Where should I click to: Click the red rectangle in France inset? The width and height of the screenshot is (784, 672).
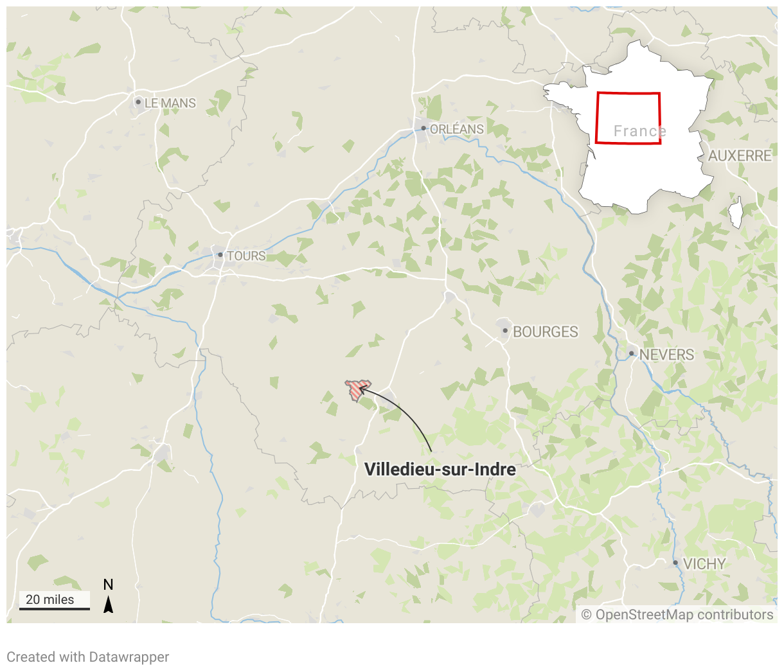tap(628, 118)
